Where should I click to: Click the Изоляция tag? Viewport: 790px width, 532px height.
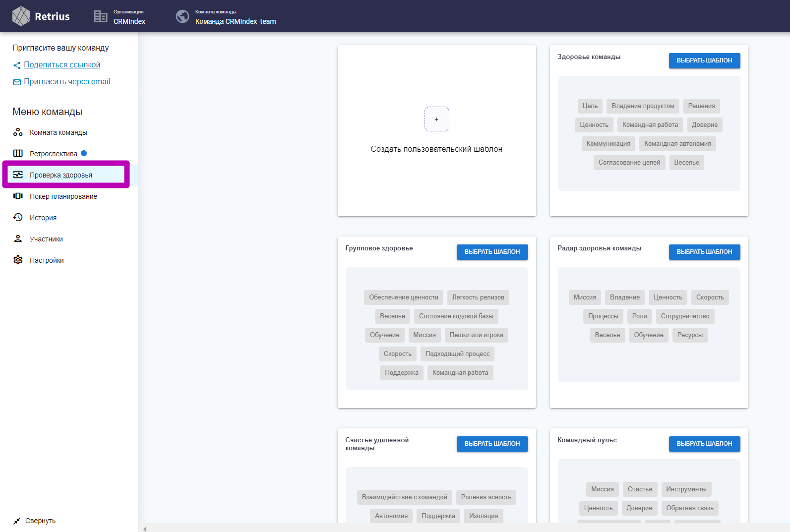[x=484, y=516]
